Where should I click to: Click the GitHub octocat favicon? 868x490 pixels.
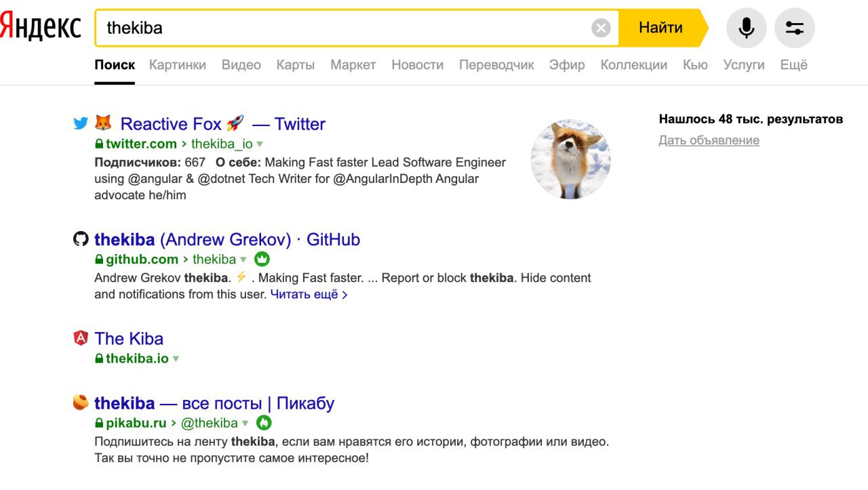(x=81, y=239)
